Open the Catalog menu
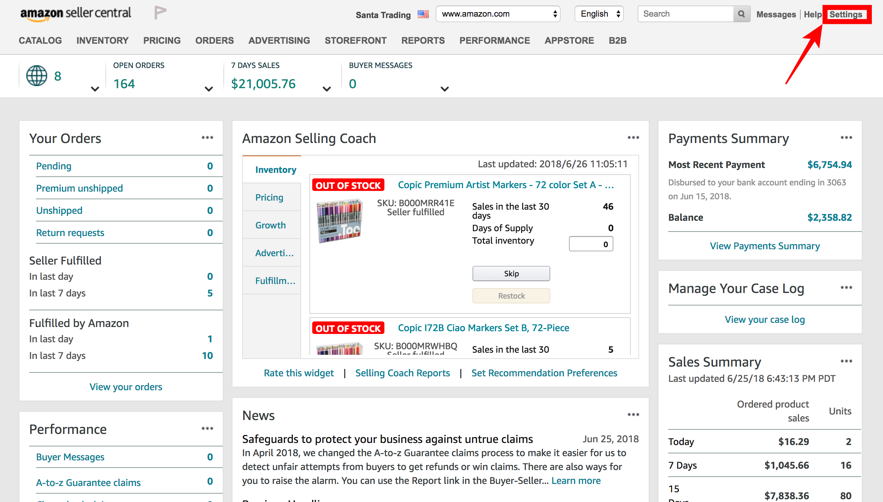This screenshot has height=502, width=883. click(40, 41)
